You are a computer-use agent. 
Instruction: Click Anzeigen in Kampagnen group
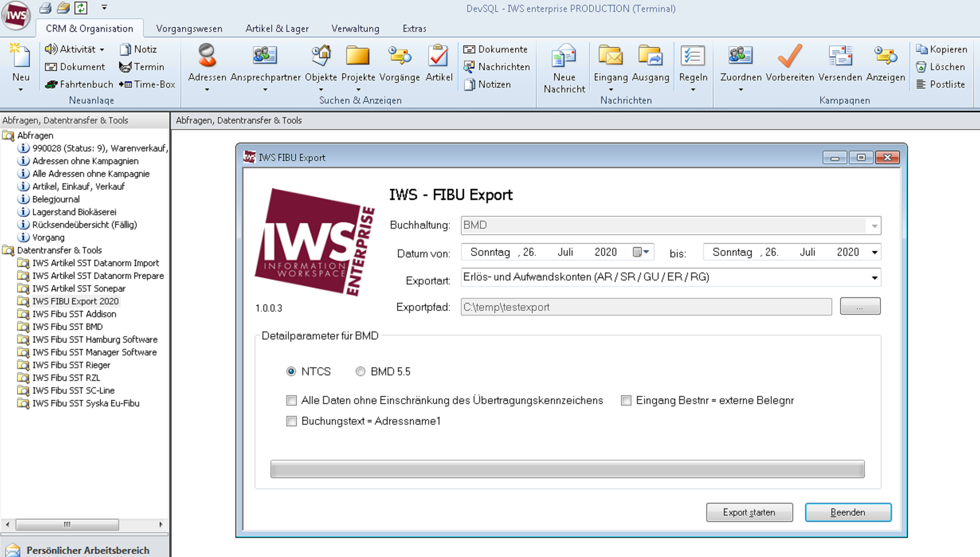886,63
